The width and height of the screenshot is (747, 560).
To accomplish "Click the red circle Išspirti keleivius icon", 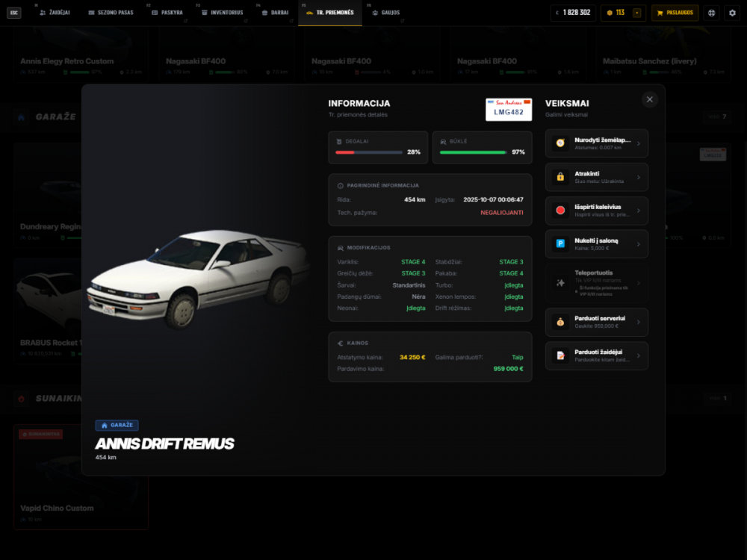I will coord(560,211).
